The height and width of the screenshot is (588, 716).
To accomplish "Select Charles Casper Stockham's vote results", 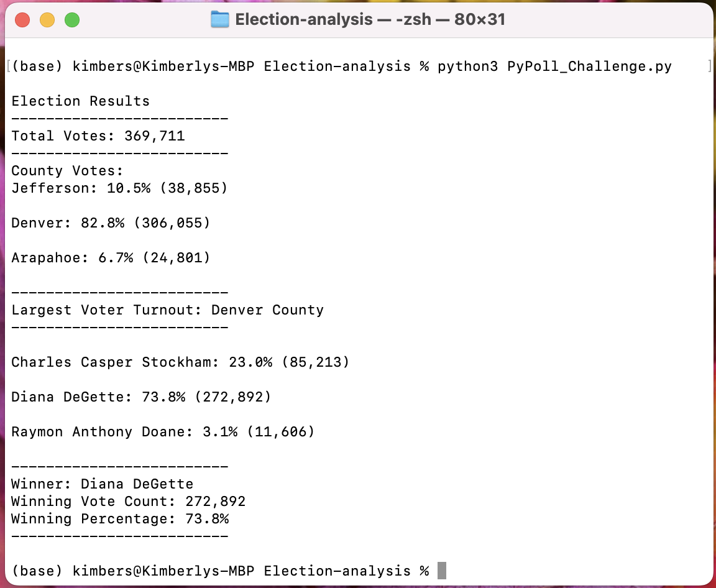I will (x=180, y=362).
